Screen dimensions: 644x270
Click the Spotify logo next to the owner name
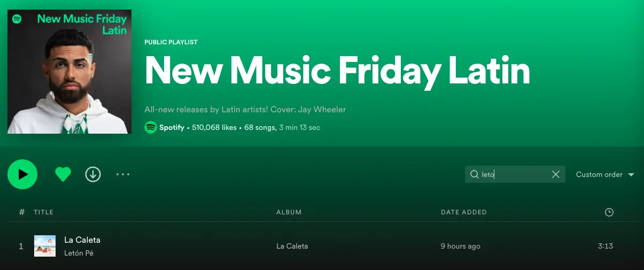point(151,127)
